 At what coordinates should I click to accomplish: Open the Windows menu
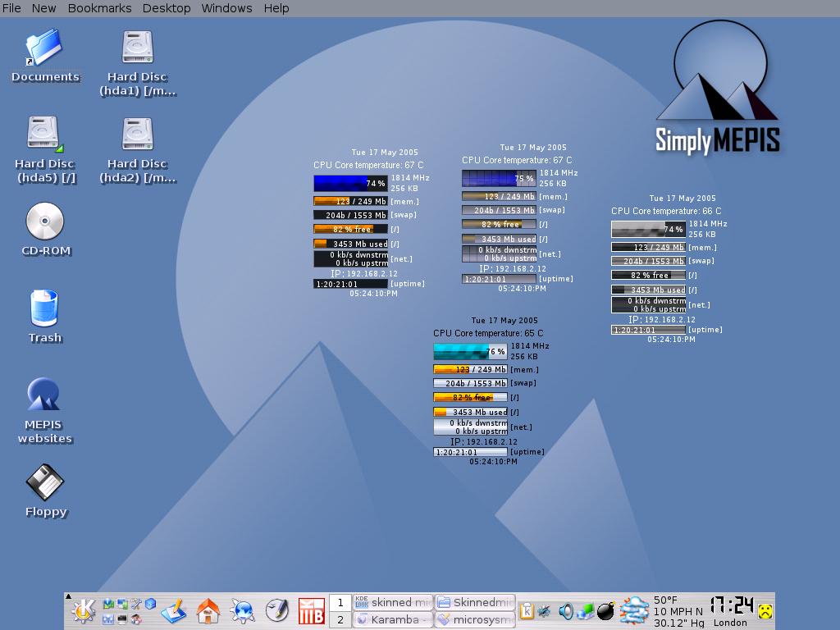pyautogui.click(x=226, y=8)
